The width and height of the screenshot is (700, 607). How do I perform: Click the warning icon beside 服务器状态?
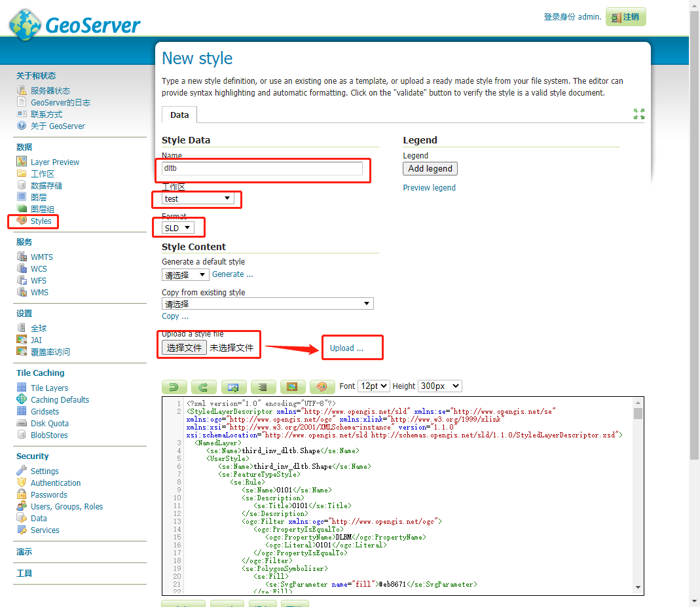(22, 90)
